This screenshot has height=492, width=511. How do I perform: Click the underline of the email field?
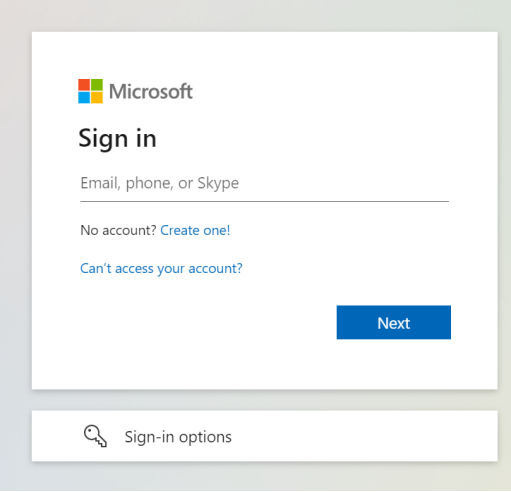[x=264, y=201]
